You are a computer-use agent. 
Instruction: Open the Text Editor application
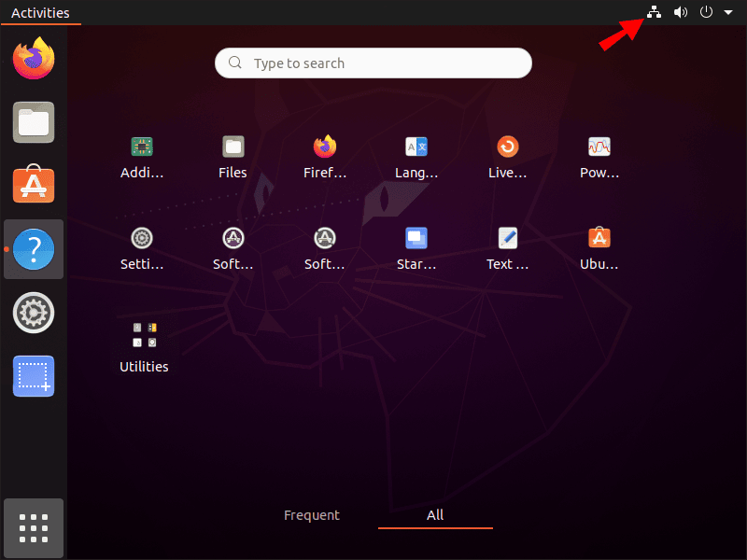[507, 237]
